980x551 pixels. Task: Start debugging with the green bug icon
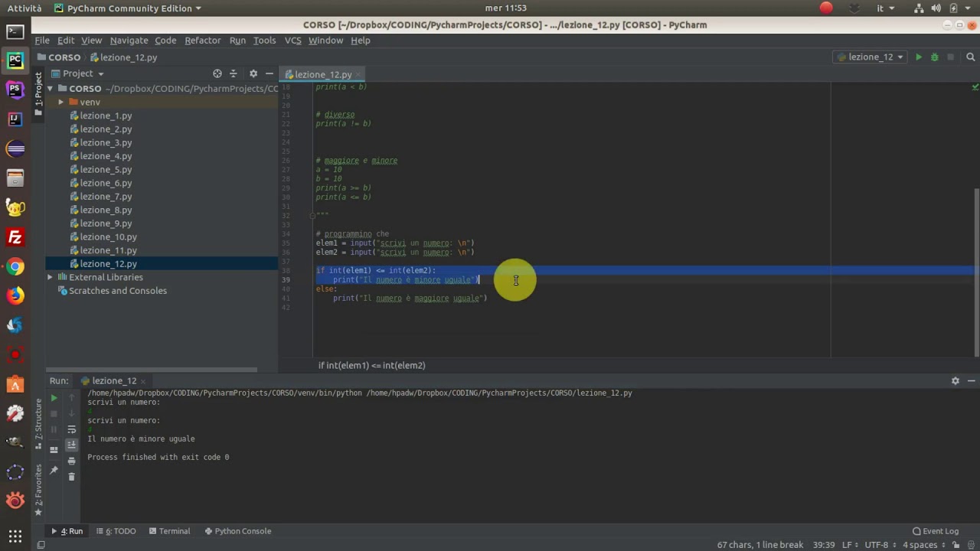tap(934, 57)
